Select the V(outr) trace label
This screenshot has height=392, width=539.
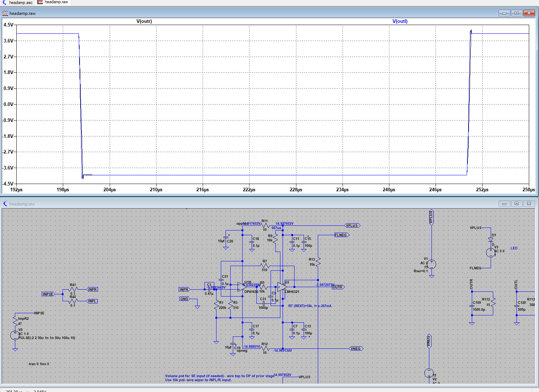(x=144, y=21)
